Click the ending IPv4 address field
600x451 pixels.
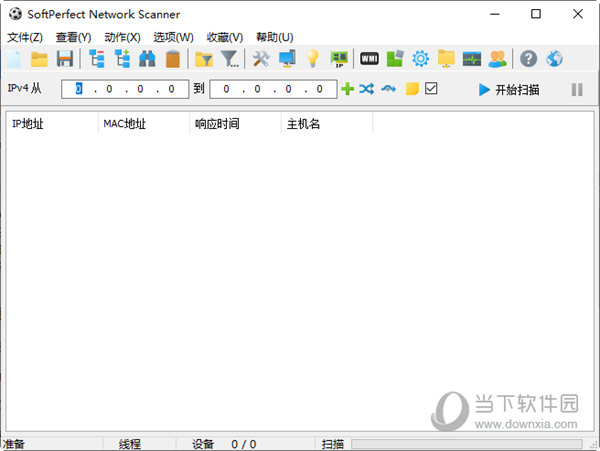[x=273, y=89]
